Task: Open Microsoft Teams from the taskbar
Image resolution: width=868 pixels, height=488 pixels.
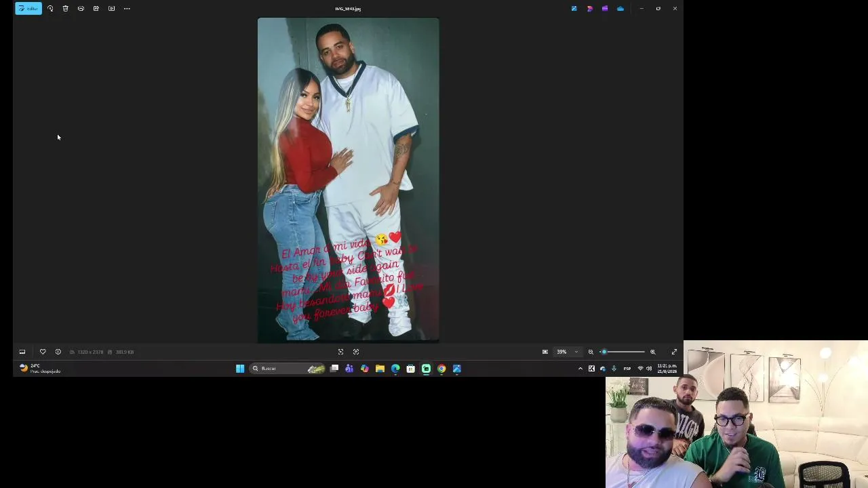Action: click(349, 369)
